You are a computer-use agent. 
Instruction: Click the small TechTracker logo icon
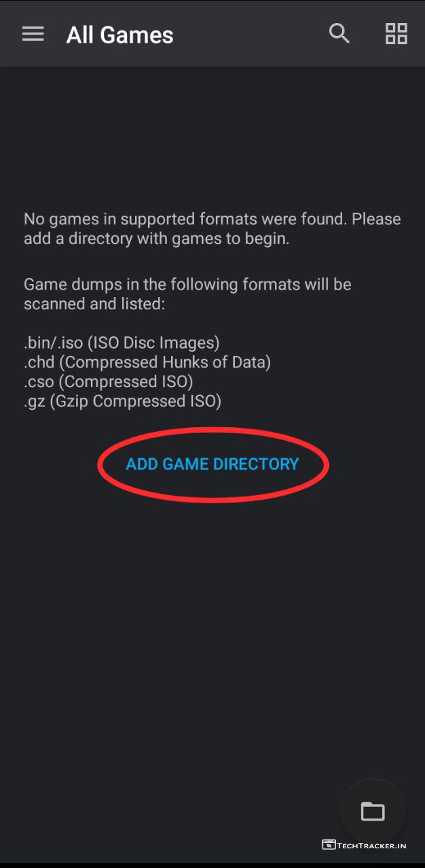click(x=329, y=845)
